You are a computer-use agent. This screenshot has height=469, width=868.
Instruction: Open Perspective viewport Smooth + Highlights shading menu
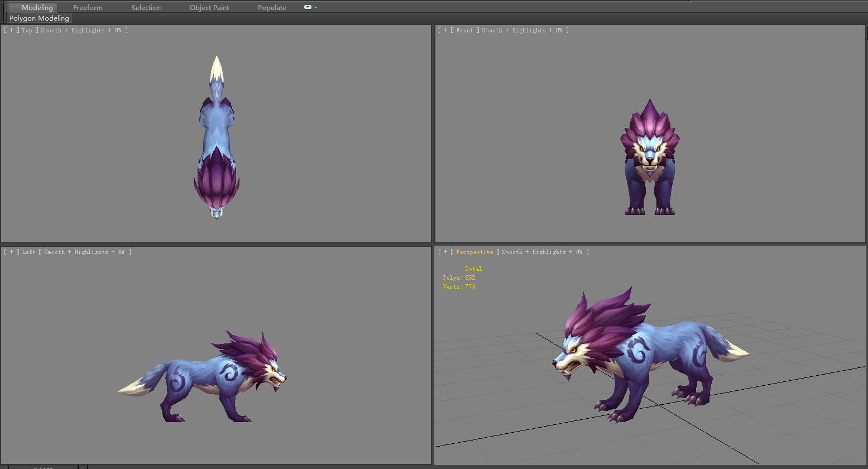point(542,252)
